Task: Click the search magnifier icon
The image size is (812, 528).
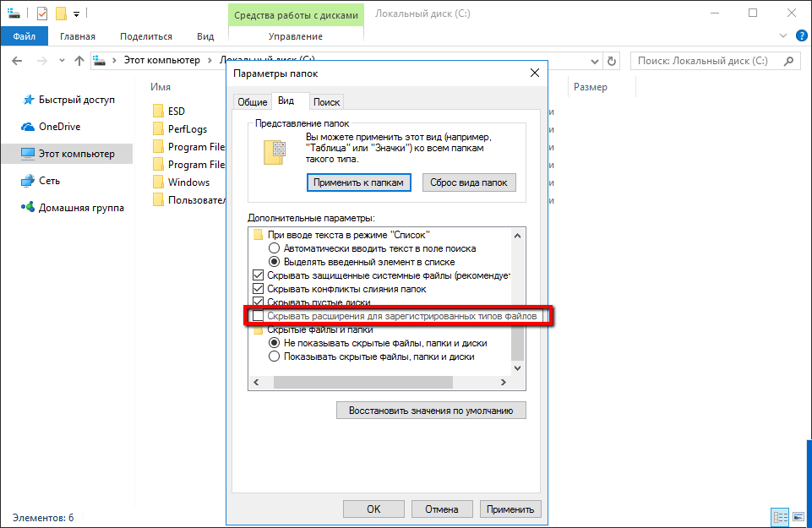Action: click(788, 61)
